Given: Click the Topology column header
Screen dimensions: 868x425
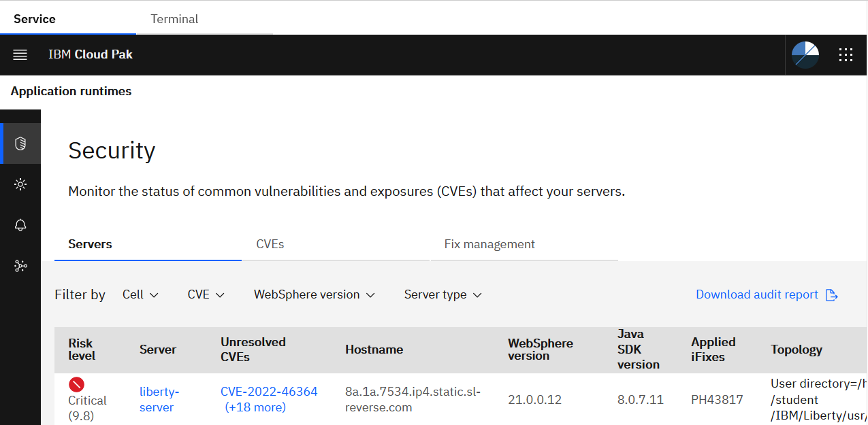Looking at the screenshot, I should click(797, 350).
